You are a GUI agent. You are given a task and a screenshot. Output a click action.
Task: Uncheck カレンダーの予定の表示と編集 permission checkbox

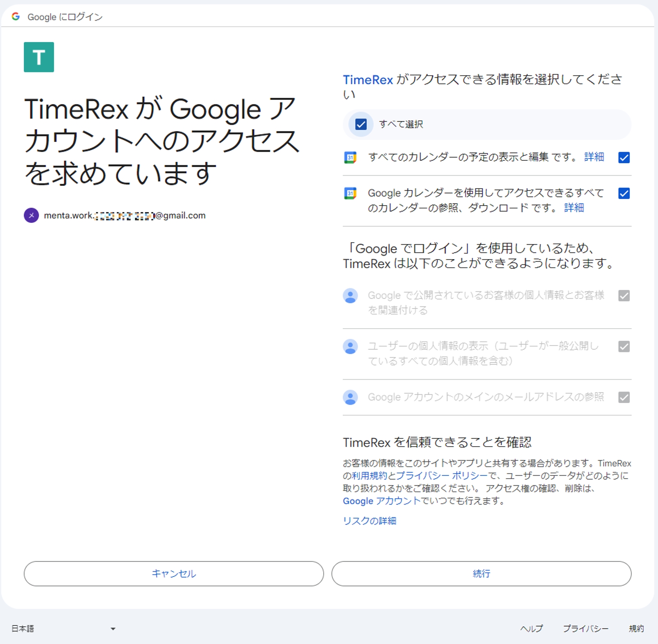(x=624, y=158)
